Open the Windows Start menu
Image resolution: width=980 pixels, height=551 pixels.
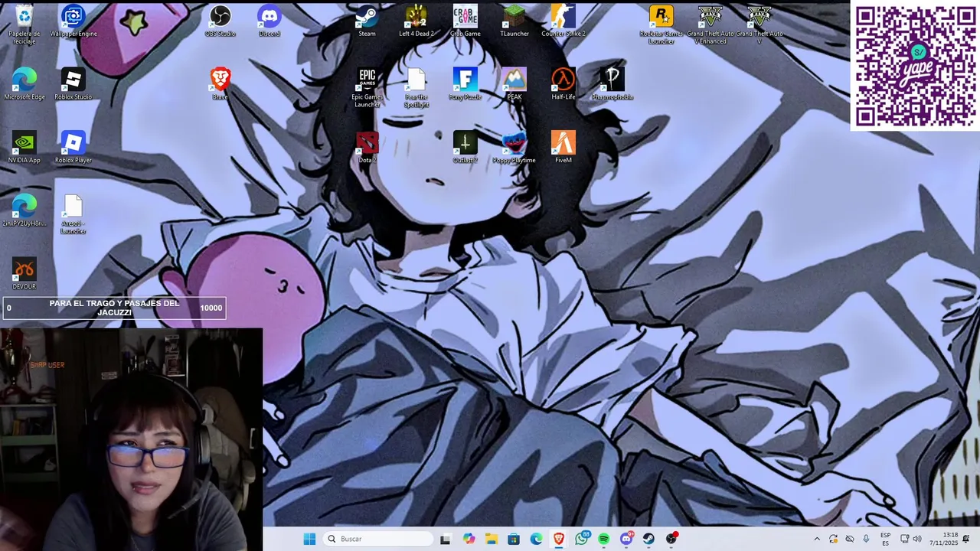(x=309, y=539)
